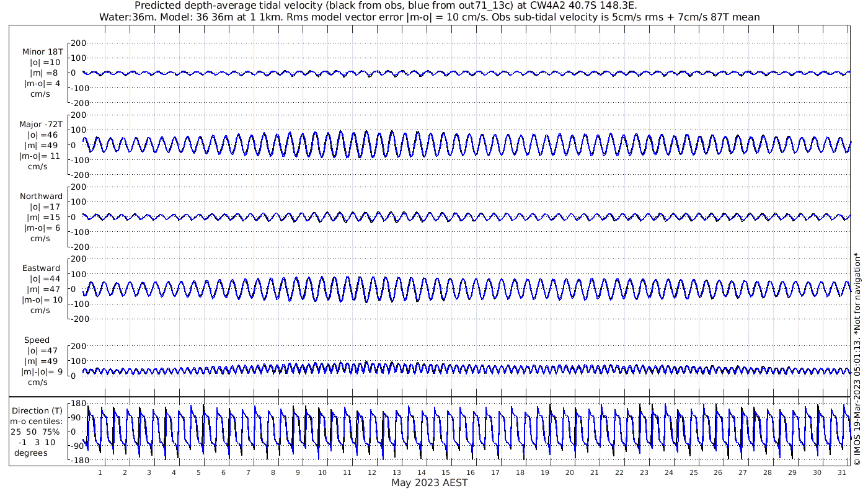Screen dimensions: 868x496
Task: Click day '28' on the date axis
Action: click(768, 472)
